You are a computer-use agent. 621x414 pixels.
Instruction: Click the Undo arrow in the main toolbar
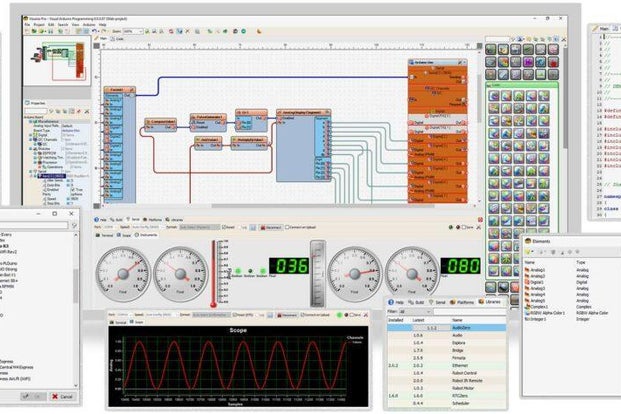[95, 31]
